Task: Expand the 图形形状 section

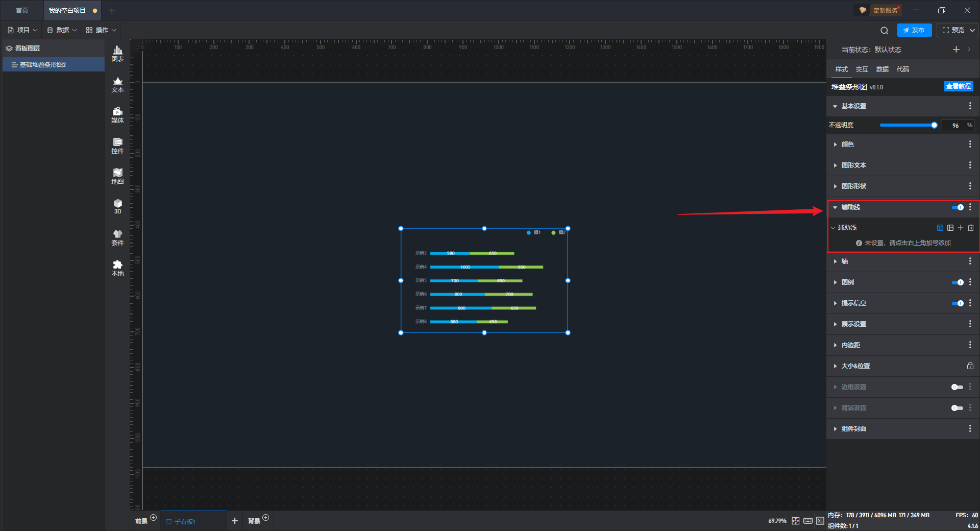Action: (x=835, y=186)
